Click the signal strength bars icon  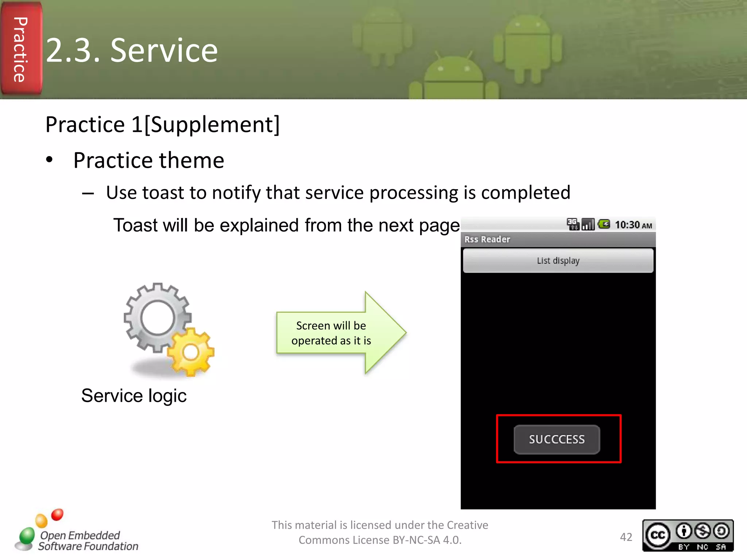point(588,224)
